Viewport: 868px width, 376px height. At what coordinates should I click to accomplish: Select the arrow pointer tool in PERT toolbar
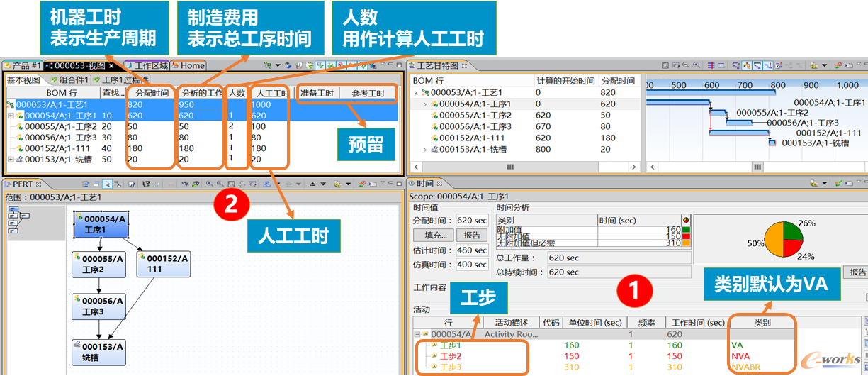click(107, 184)
